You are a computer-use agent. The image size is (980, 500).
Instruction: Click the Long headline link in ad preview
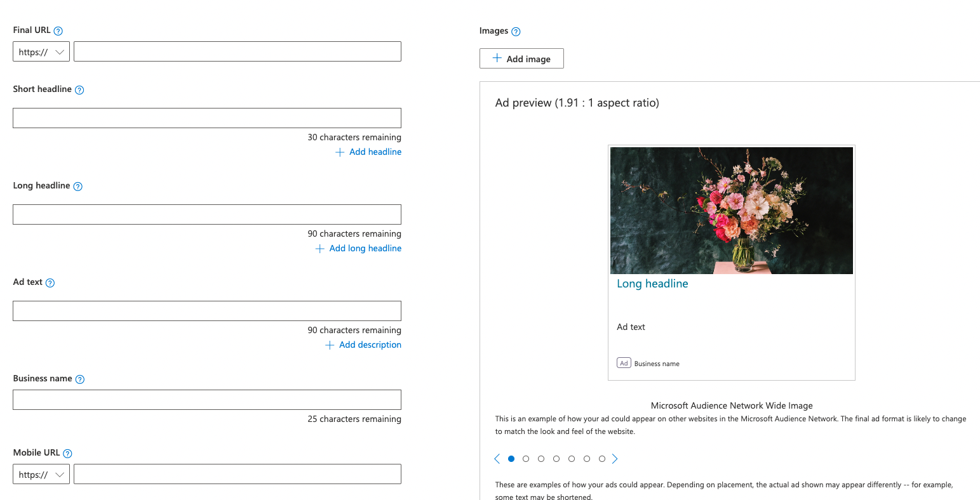[x=652, y=284]
